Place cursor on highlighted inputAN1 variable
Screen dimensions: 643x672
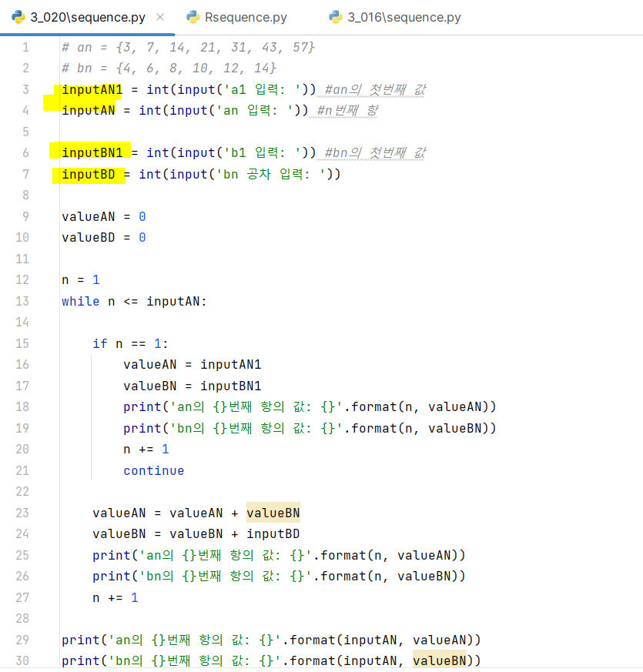(92, 89)
